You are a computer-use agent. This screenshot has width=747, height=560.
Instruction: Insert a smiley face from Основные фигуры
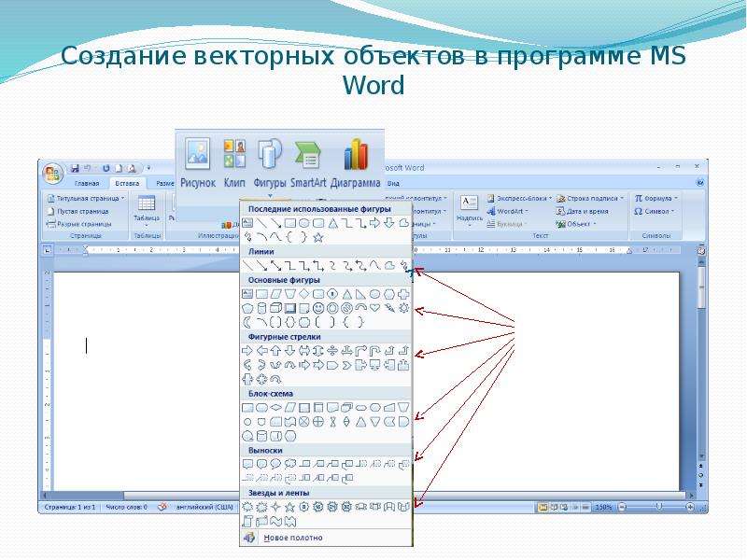click(x=318, y=308)
